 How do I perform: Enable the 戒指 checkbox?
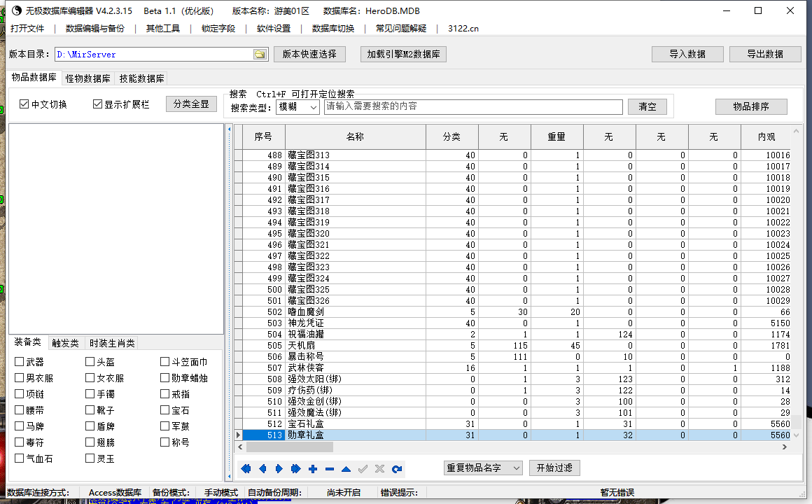pyautogui.click(x=164, y=393)
